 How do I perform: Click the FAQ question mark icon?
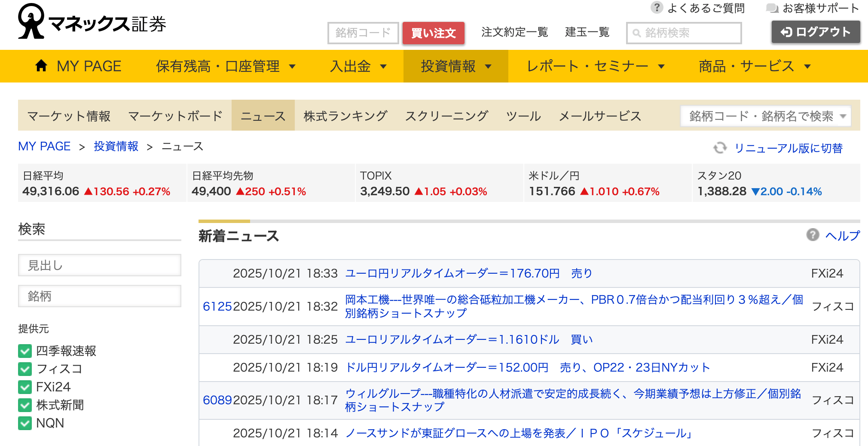click(656, 8)
